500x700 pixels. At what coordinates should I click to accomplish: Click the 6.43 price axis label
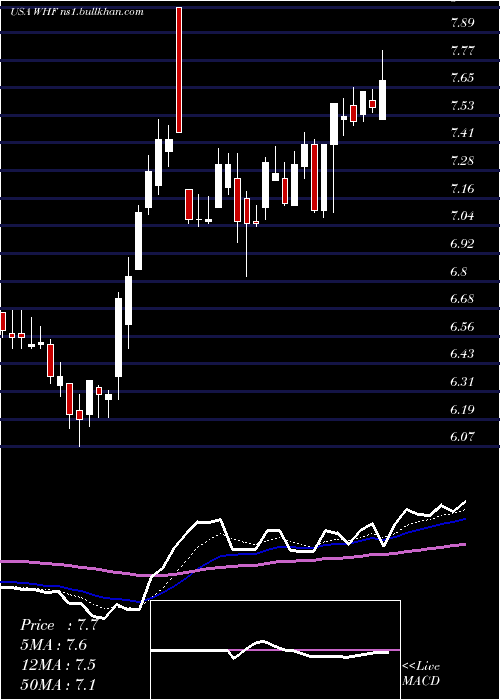tap(462, 354)
